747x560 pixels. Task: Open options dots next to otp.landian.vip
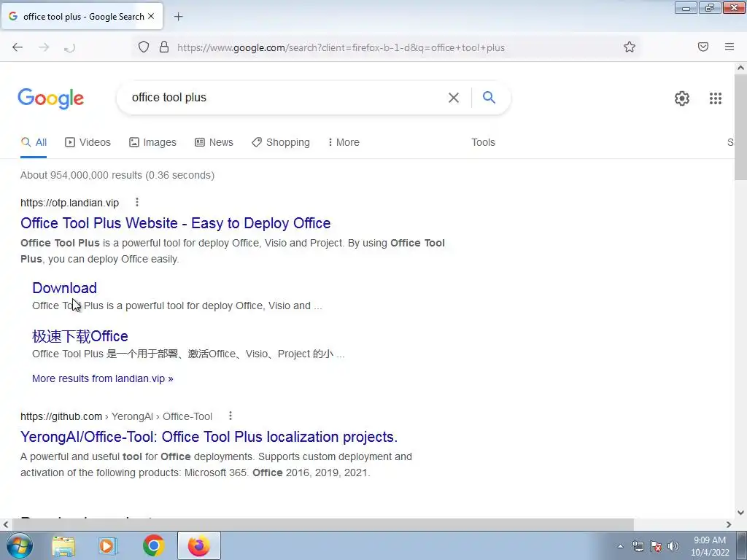tap(136, 203)
